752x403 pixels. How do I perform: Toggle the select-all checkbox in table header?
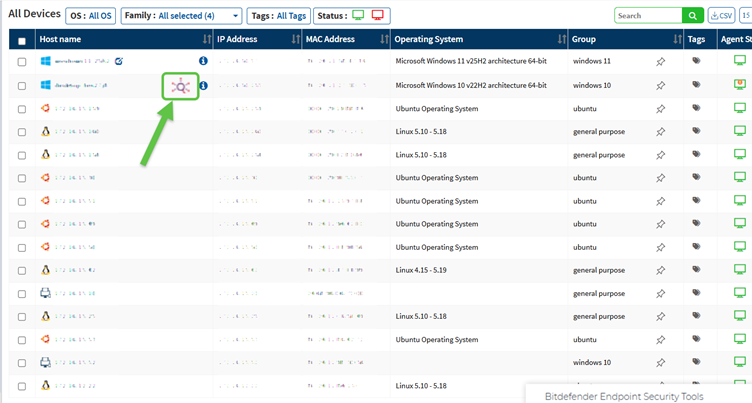click(x=22, y=40)
